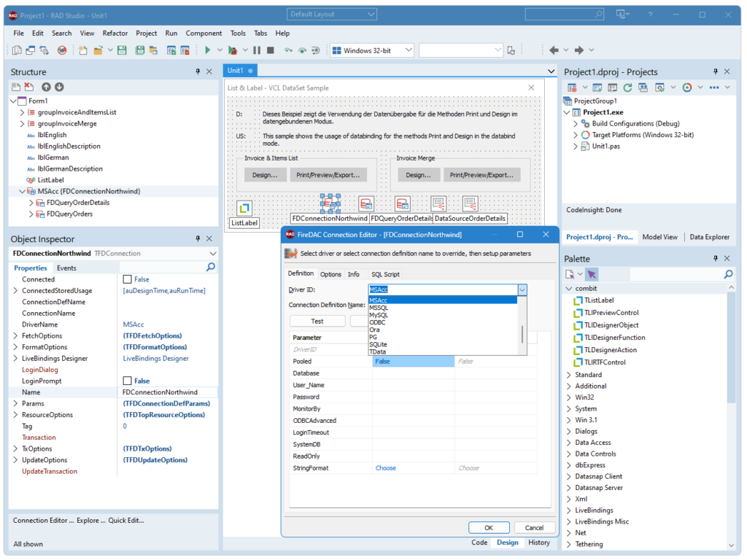Switch to the Options tab in Connection Editor

click(330, 274)
